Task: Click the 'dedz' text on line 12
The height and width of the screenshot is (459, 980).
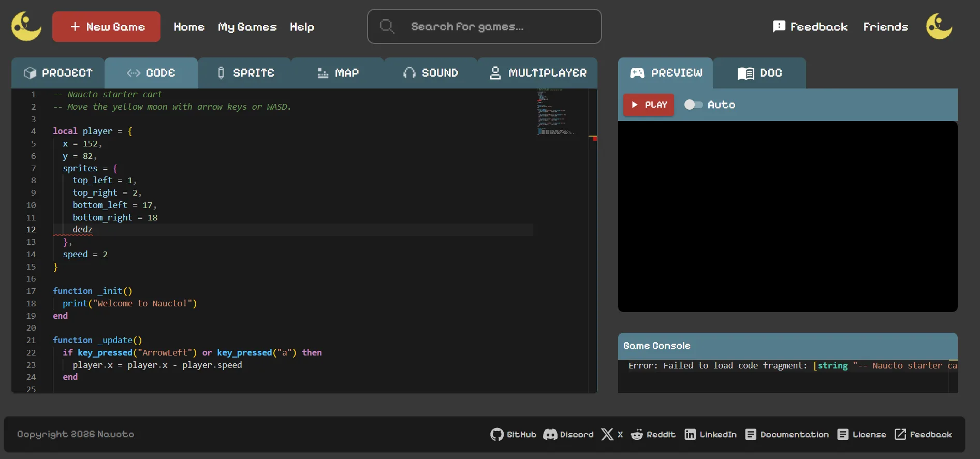Action: [82, 229]
